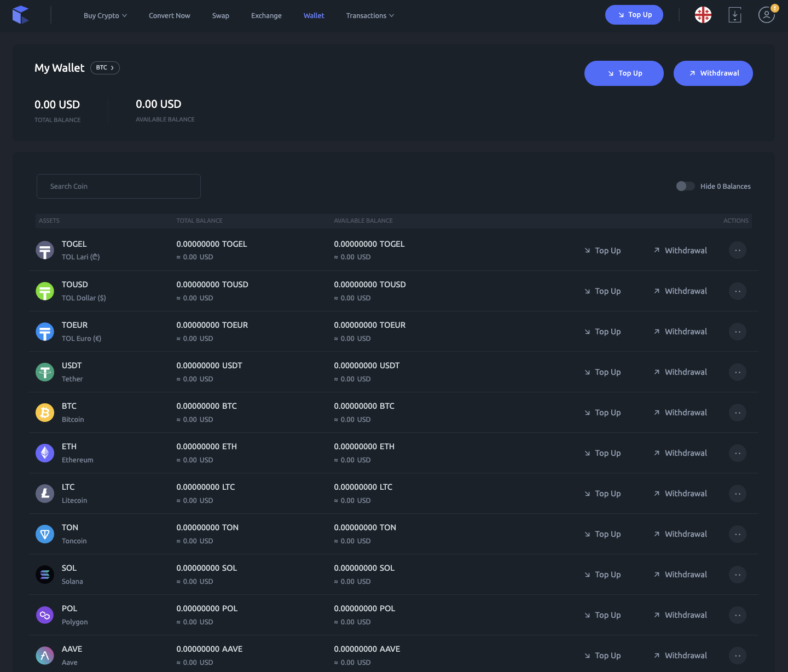Expand the Buy Crypto dropdown menu
The image size is (788, 672).
[x=105, y=15]
